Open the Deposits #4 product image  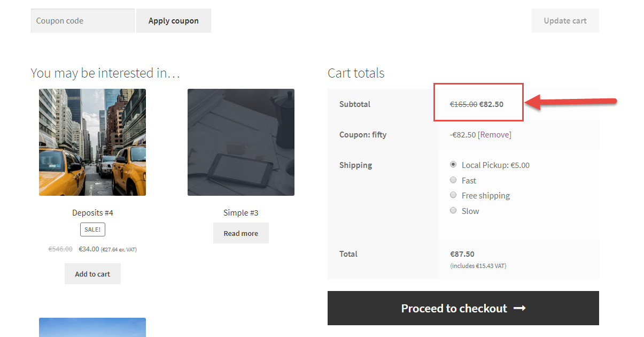pos(92,142)
